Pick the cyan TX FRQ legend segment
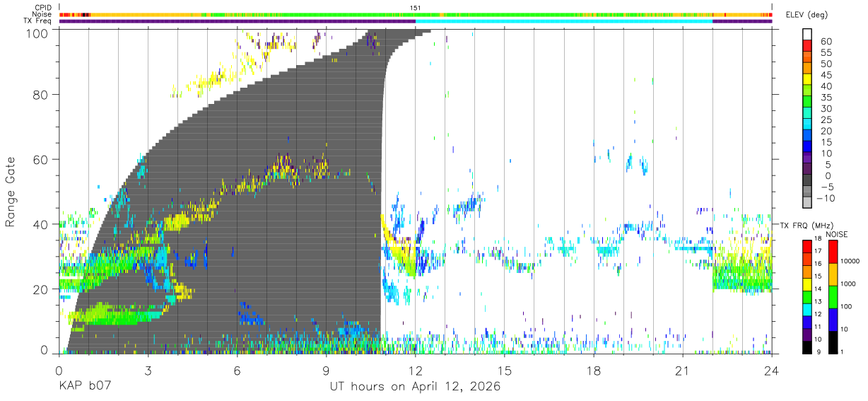868x401 pixels. (807, 308)
